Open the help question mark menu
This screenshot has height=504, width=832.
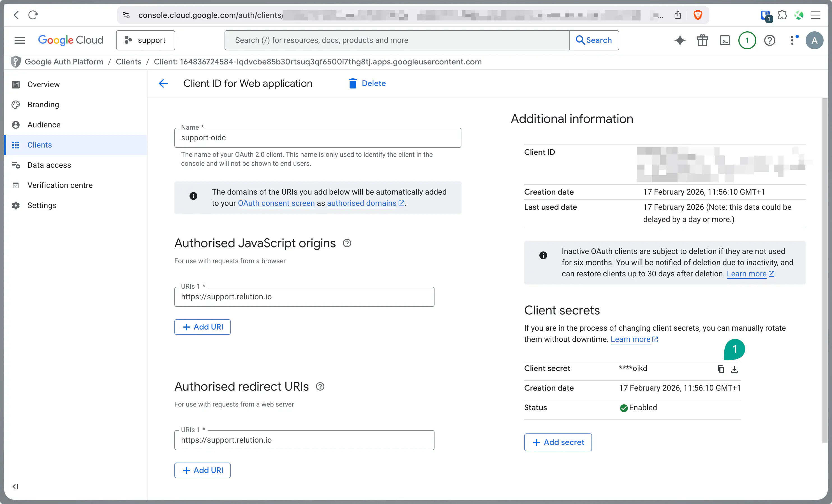tap(769, 40)
